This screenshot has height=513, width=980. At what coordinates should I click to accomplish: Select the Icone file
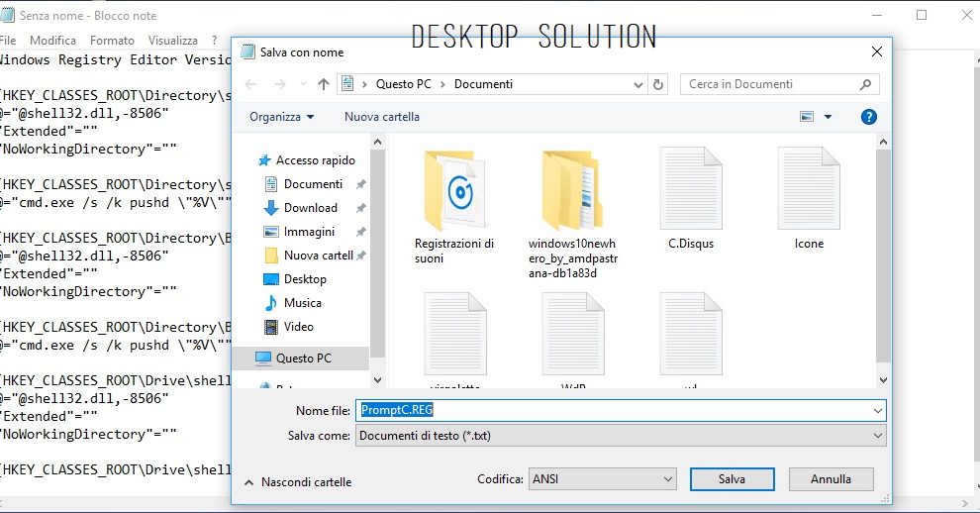pos(809,199)
